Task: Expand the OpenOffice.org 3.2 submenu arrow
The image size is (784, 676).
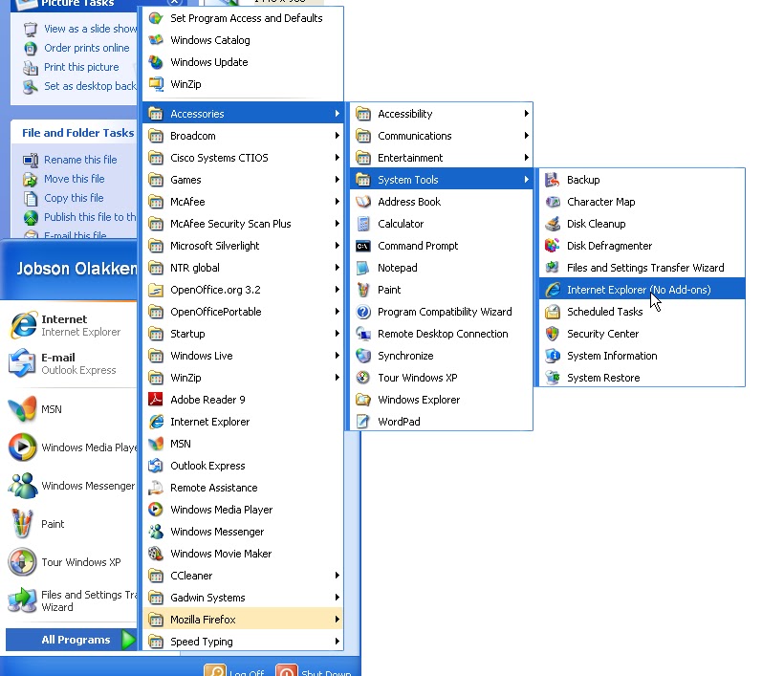Action: tap(337, 290)
